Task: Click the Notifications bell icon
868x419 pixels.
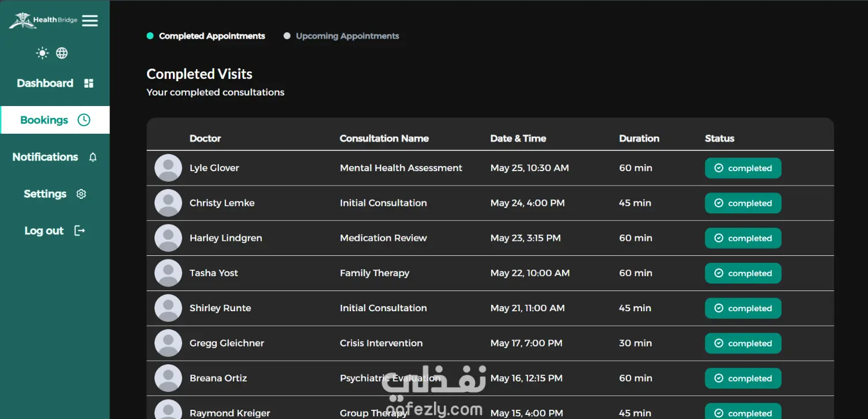Action: (93, 157)
